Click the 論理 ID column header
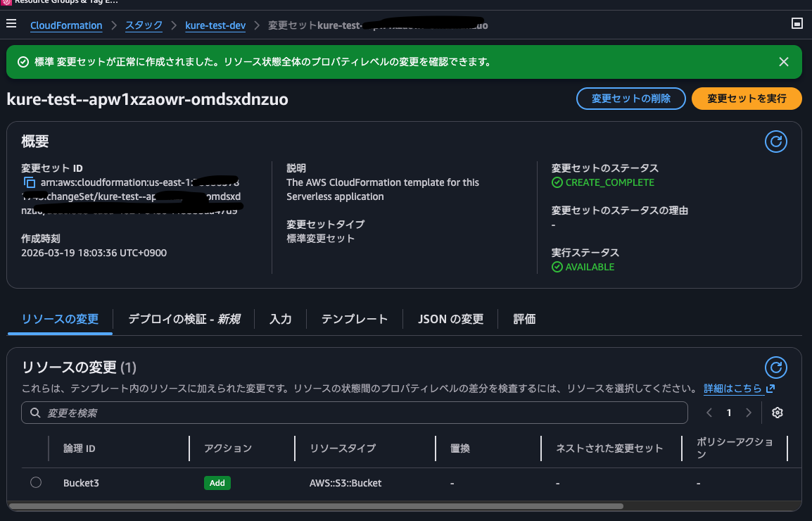Viewport: 812px width, 521px height. (80, 448)
